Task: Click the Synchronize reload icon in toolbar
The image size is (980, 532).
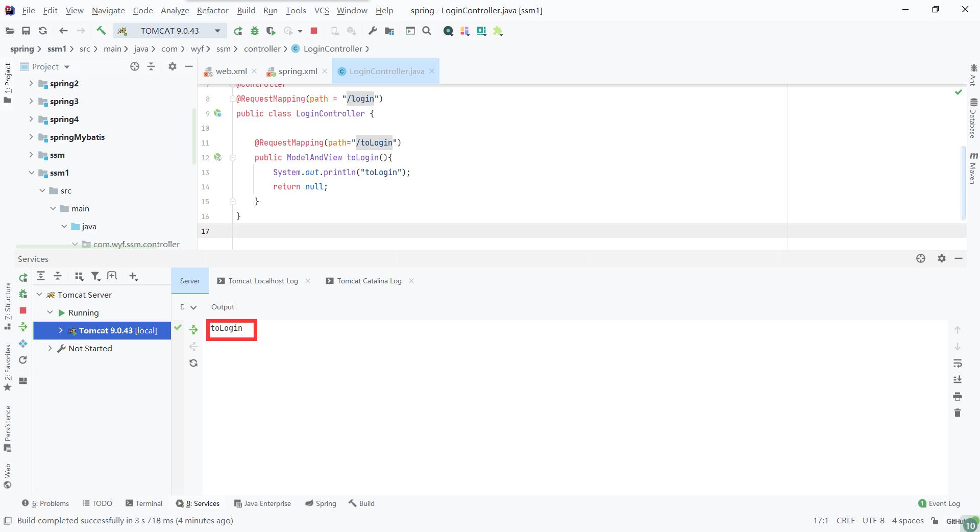Action: 43,31
